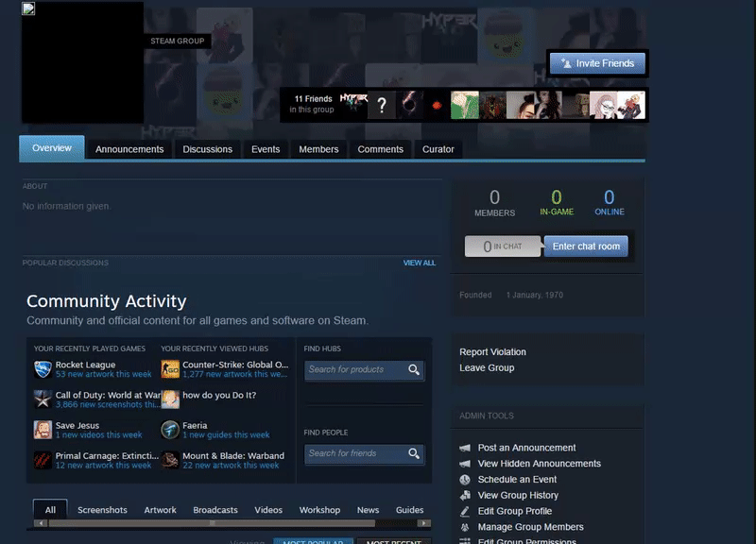
Task: Click the Find Hubs search magnifier icon
Action: pyautogui.click(x=414, y=370)
